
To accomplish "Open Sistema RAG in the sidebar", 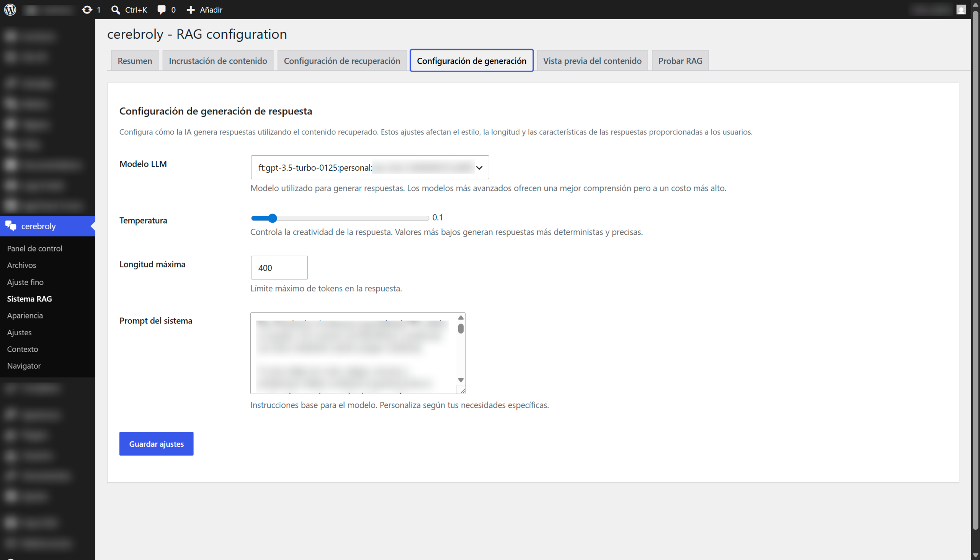I will tap(29, 299).
